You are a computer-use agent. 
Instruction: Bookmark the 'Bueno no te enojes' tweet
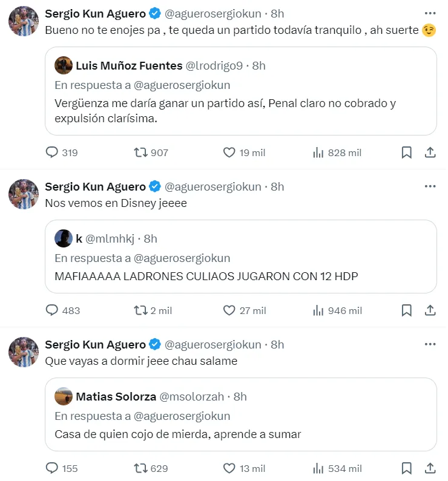tap(407, 152)
